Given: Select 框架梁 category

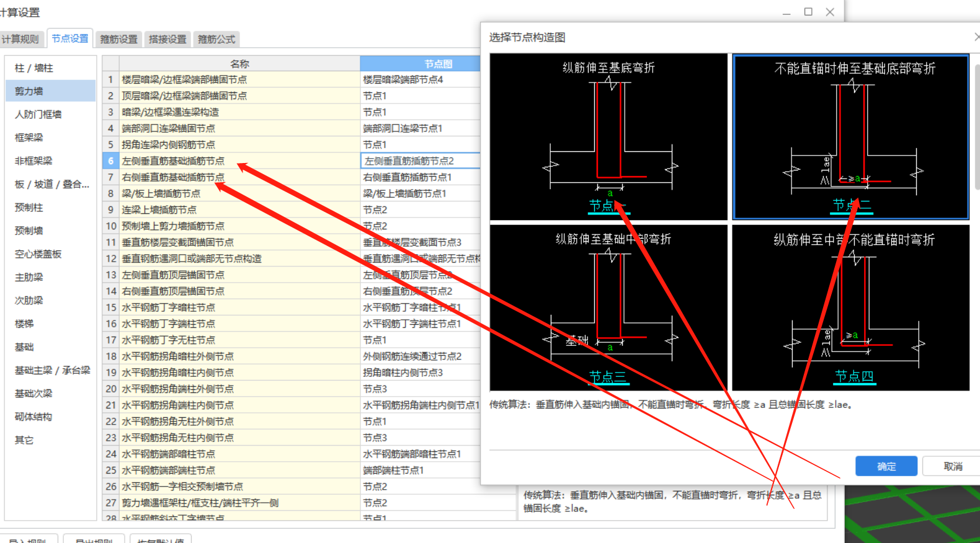Looking at the screenshot, I should click(51, 138).
